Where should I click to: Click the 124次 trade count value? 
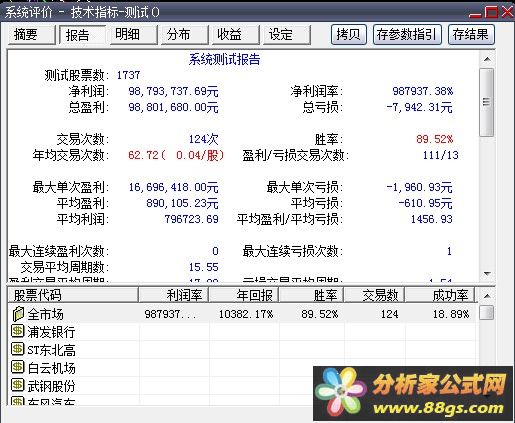pyautogui.click(x=204, y=139)
